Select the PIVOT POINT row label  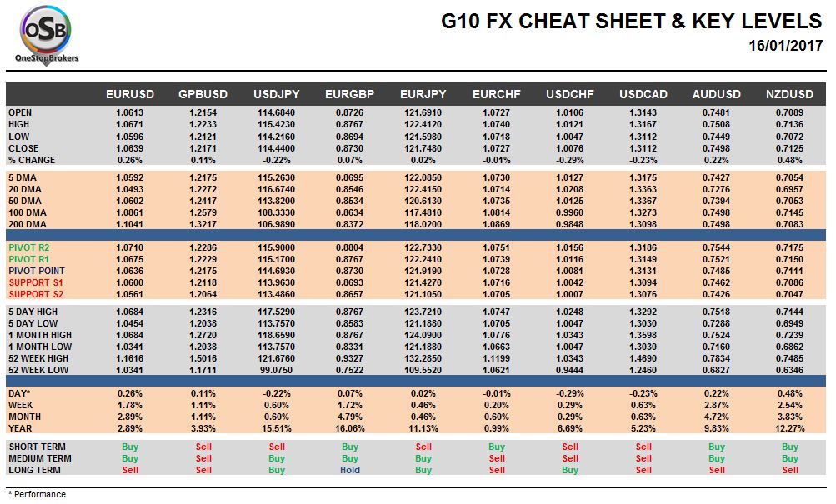coord(36,272)
